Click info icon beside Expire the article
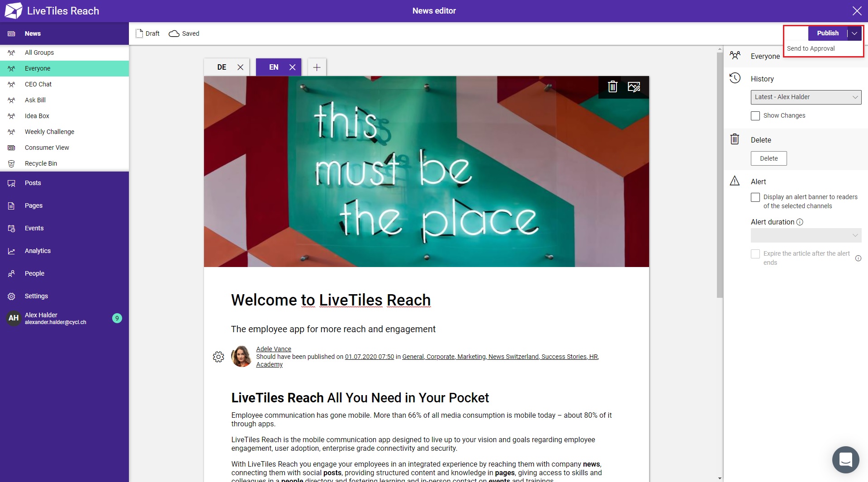The width and height of the screenshot is (868, 482). (x=858, y=258)
